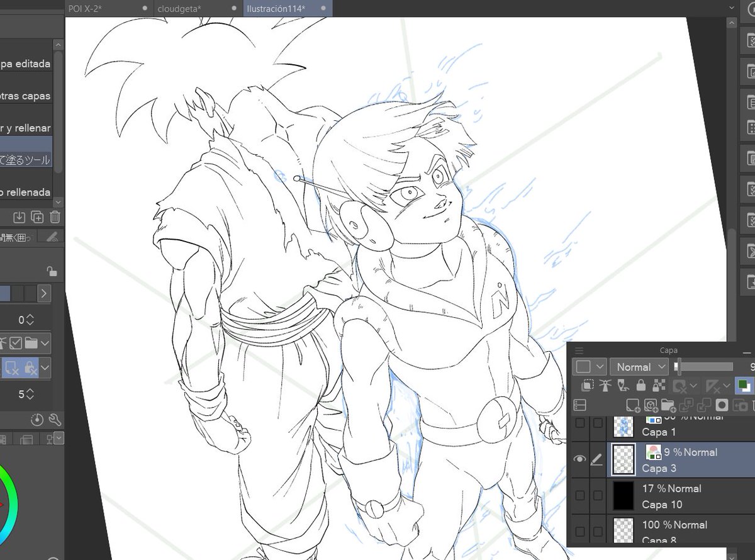Select the black Capa 10 thumbnail
Viewport: 755px width, 560px height.
tap(624, 496)
